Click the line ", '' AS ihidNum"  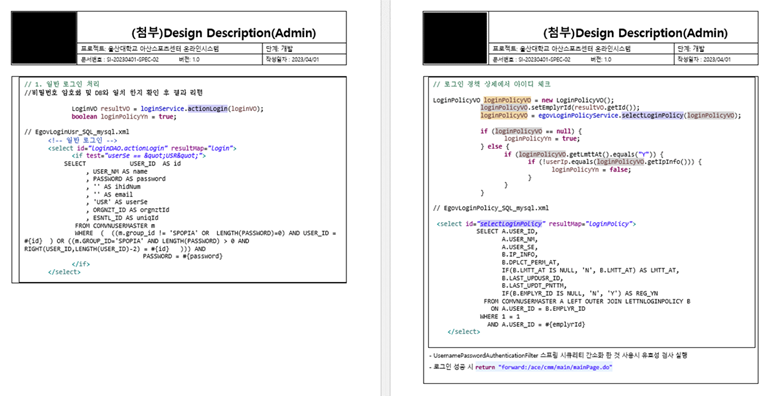[x=113, y=187]
